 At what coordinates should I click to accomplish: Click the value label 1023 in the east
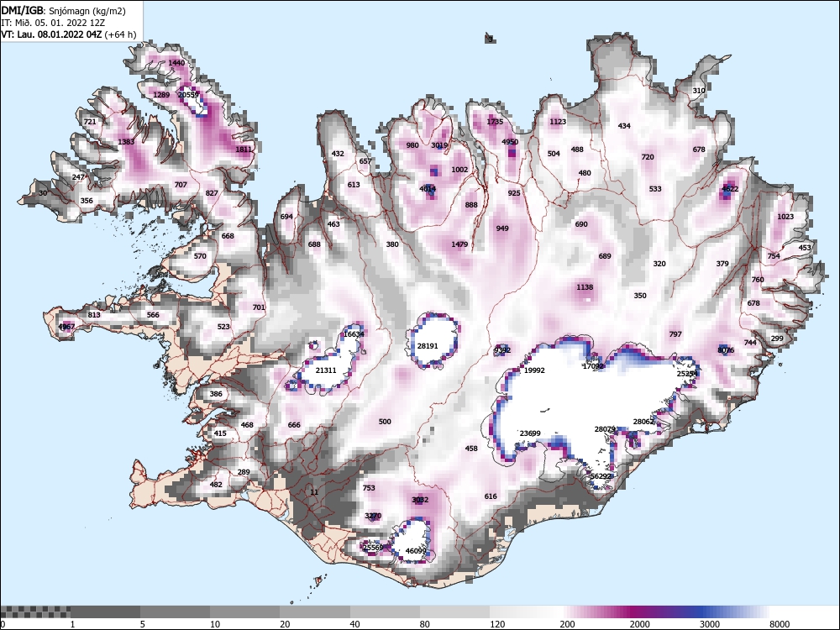click(785, 217)
